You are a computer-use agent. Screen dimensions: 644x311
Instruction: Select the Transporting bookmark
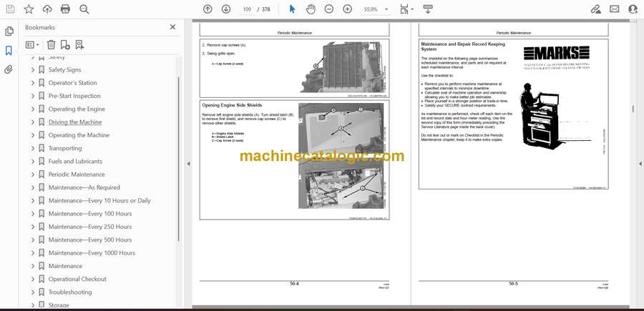point(65,148)
